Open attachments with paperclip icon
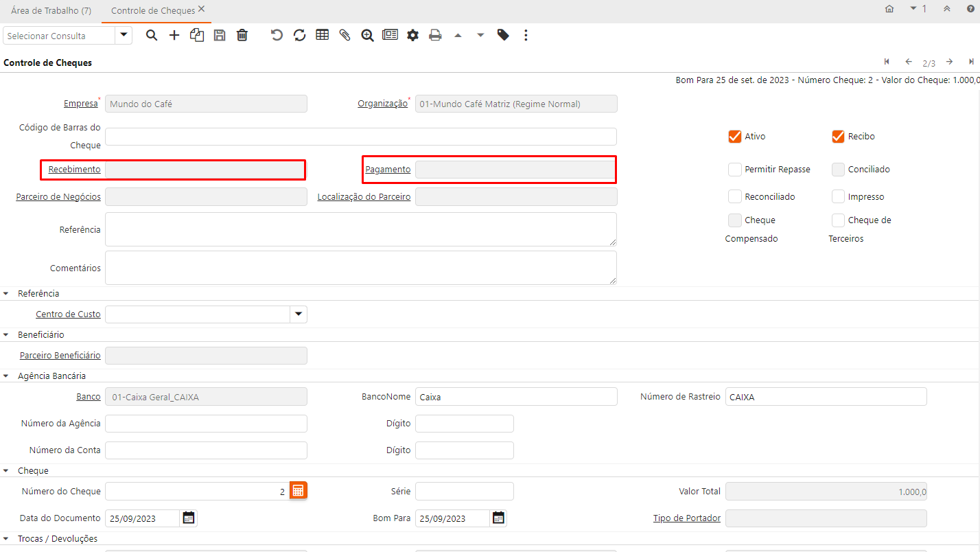Image resolution: width=980 pixels, height=552 pixels. 345,35
